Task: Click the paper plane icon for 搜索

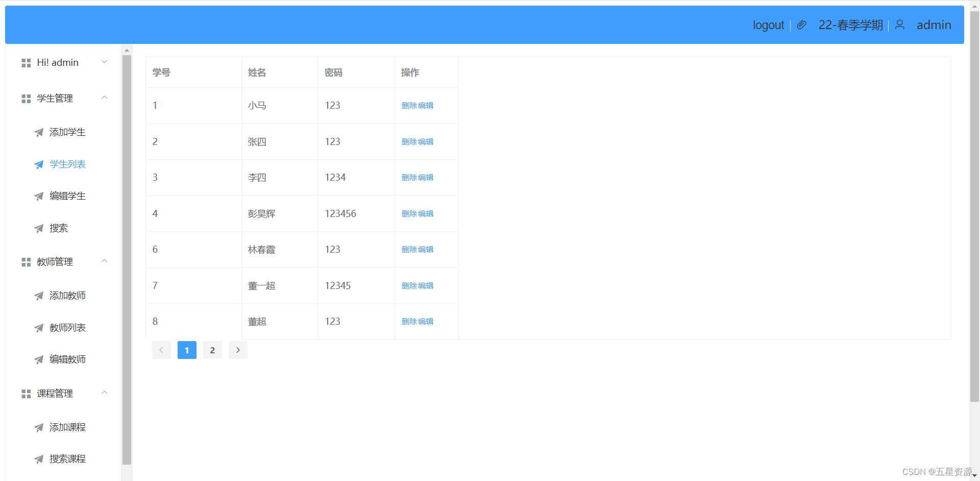Action: (x=39, y=228)
